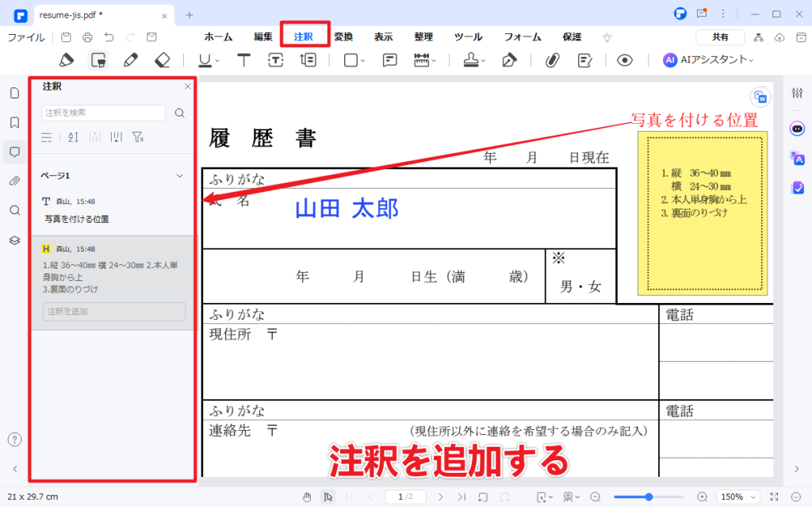The height and width of the screenshot is (507, 812).
Task: Open the search panel in left sidebar
Action: point(14,210)
